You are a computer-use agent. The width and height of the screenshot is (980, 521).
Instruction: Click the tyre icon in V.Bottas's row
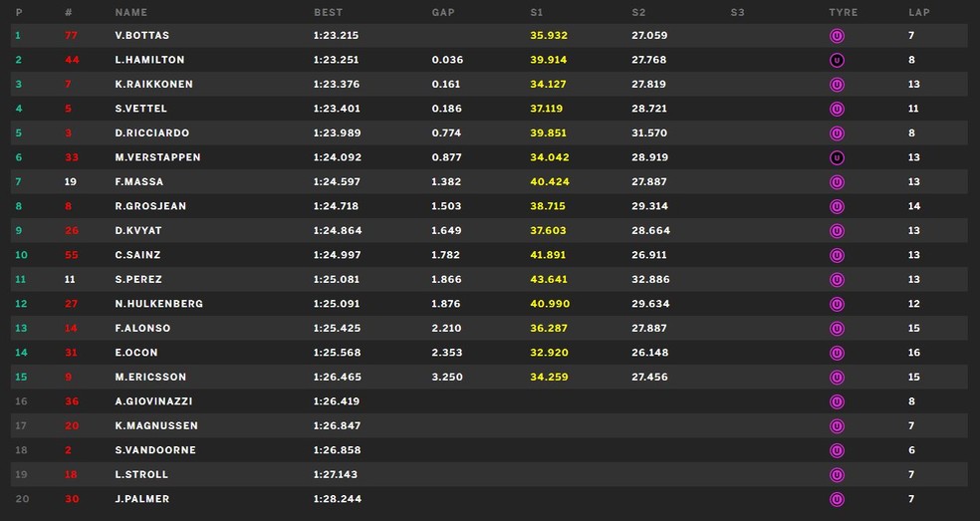[x=837, y=36]
